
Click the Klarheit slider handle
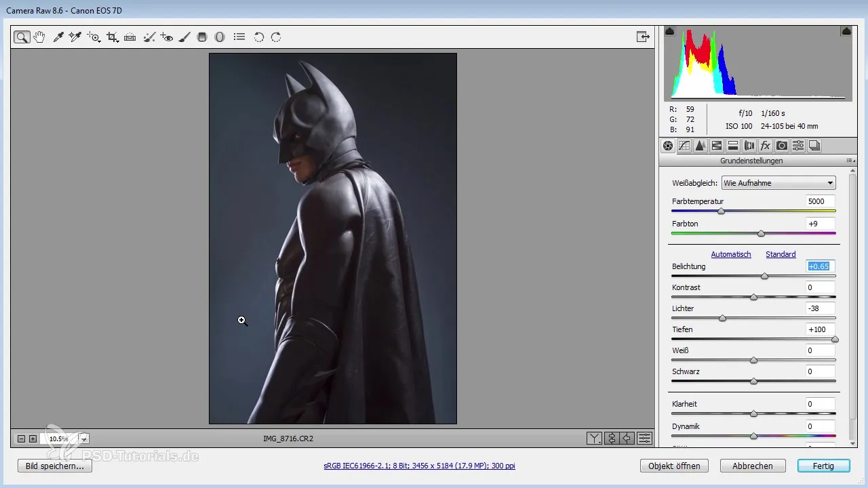pos(753,413)
